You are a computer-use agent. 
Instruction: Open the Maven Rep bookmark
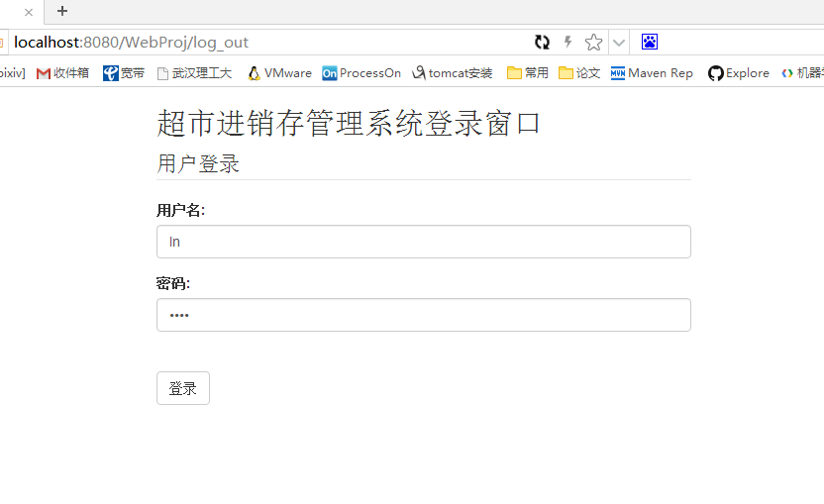click(652, 73)
